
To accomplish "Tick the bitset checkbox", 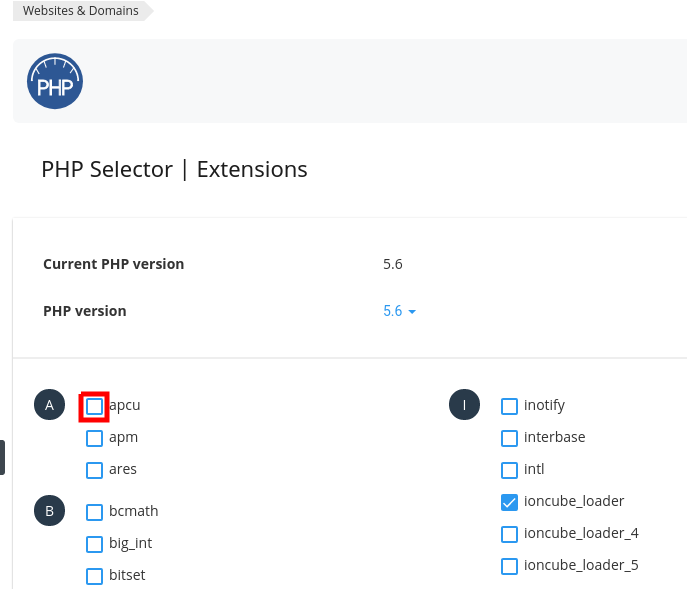I will pyautogui.click(x=94, y=576).
